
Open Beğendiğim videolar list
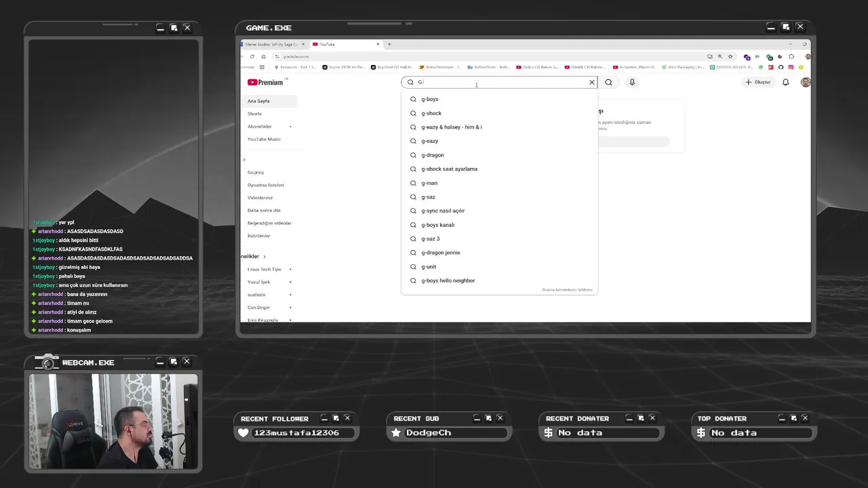269,223
